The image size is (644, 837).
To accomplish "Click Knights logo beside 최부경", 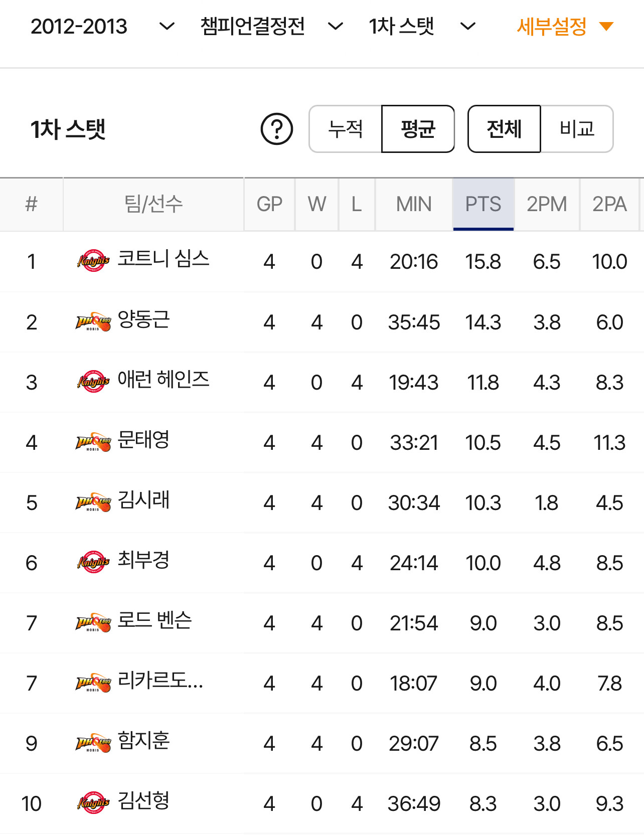I will [x=93, y=562].
